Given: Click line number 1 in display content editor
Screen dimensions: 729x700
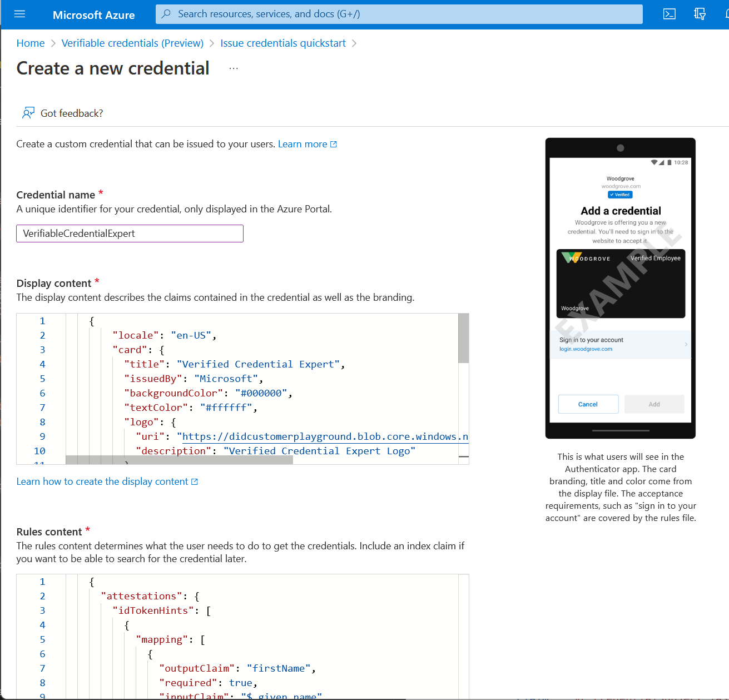Looking at the screenshot, I should coord(42,321).
